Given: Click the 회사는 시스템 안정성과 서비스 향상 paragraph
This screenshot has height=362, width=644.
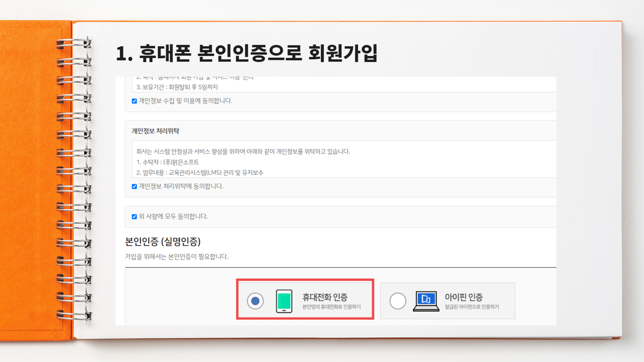Looking at the screenshot, I should pos(243,151).
